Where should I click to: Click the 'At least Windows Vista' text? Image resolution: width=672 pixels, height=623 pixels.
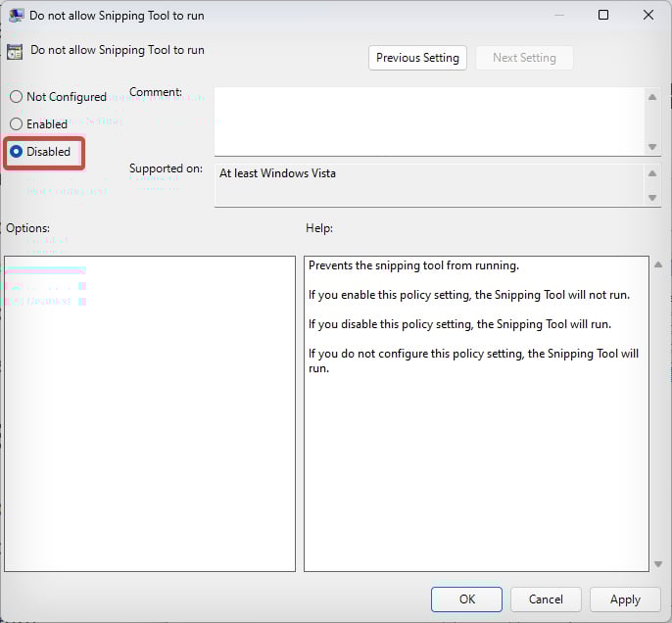278,173
